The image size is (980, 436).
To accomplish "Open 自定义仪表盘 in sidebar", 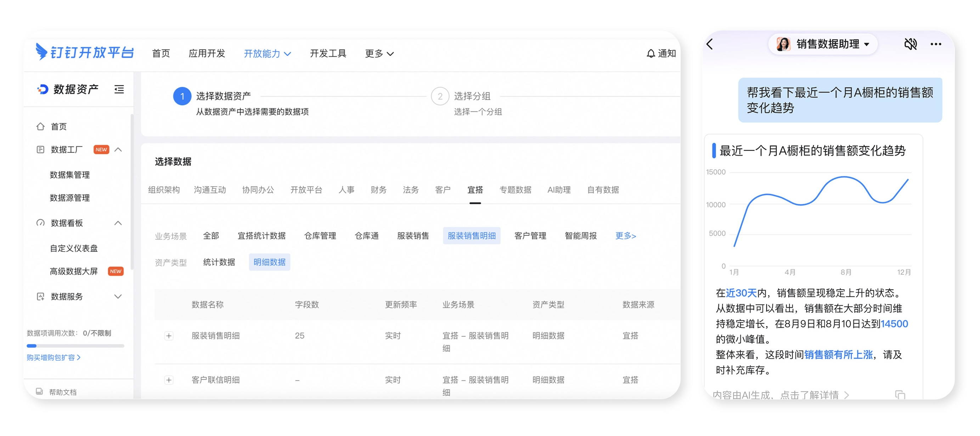I will (74, 248).
